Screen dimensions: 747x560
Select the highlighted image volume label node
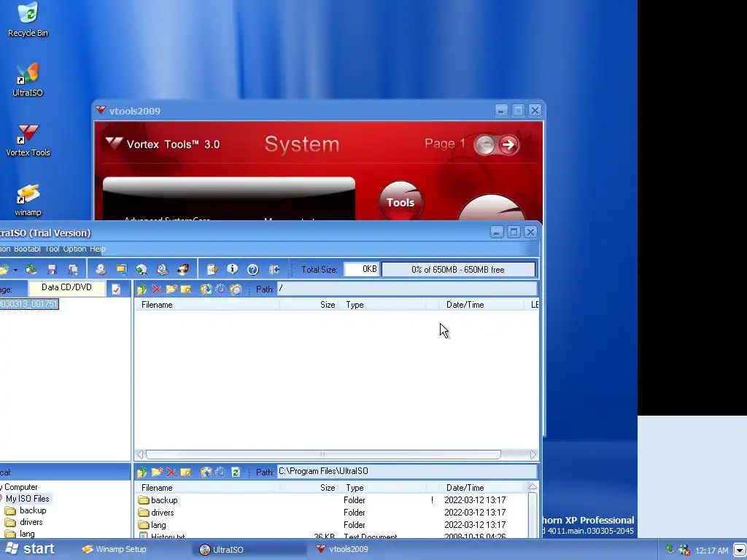(x=28, y=304)
